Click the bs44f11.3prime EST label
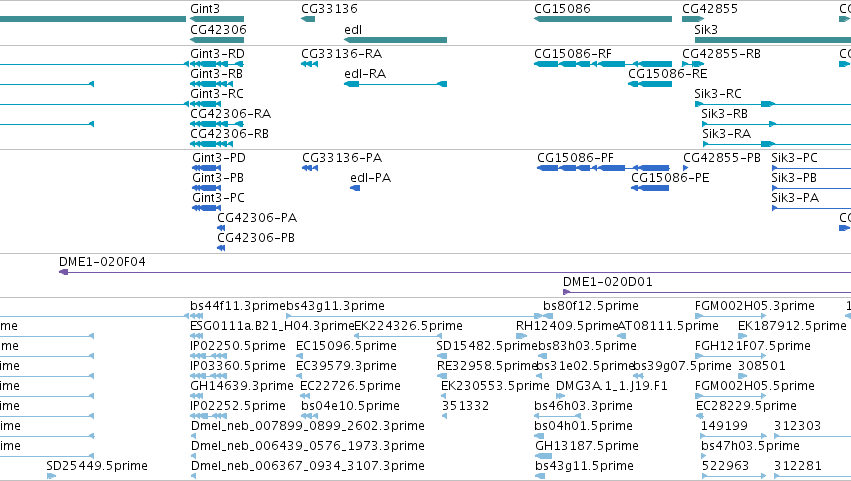 [238, 306]
